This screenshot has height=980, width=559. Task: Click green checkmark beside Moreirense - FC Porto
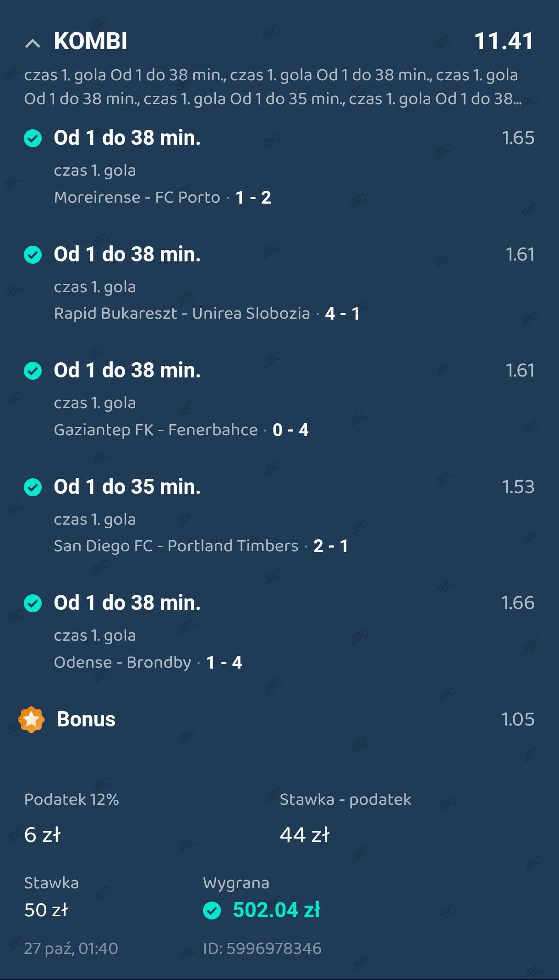[x=33, y=138]
